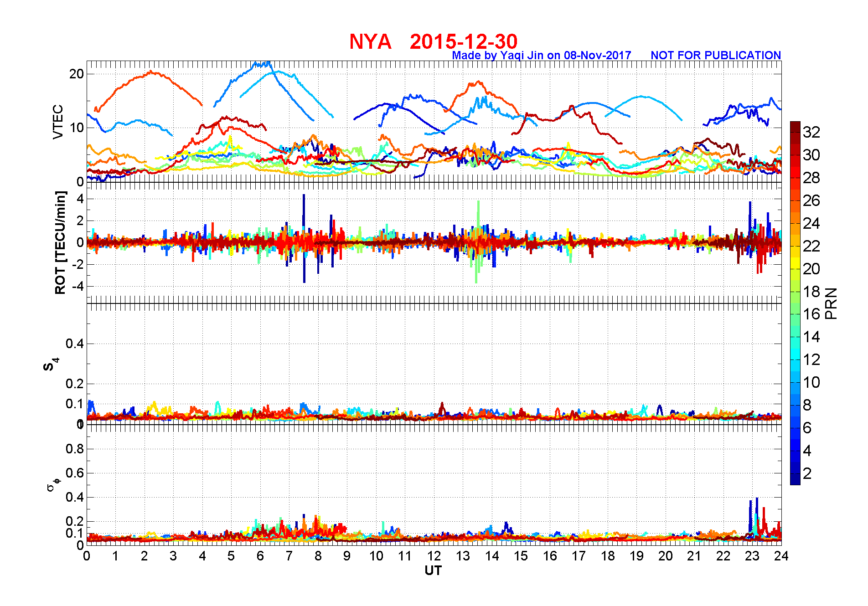Click colorbar tick label 24
Viewport: 868px width, 606px height.
[811, 223]
